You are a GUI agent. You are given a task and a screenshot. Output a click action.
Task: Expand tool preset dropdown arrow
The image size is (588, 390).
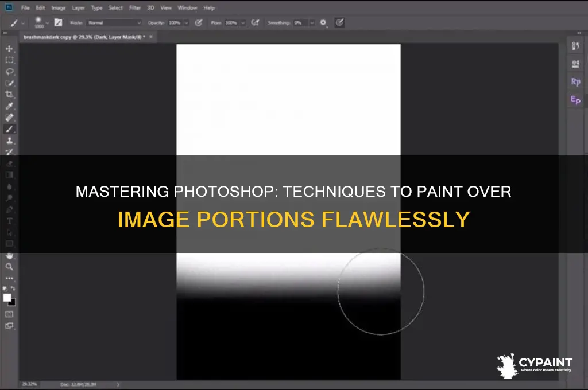click(x=23, y=23)
